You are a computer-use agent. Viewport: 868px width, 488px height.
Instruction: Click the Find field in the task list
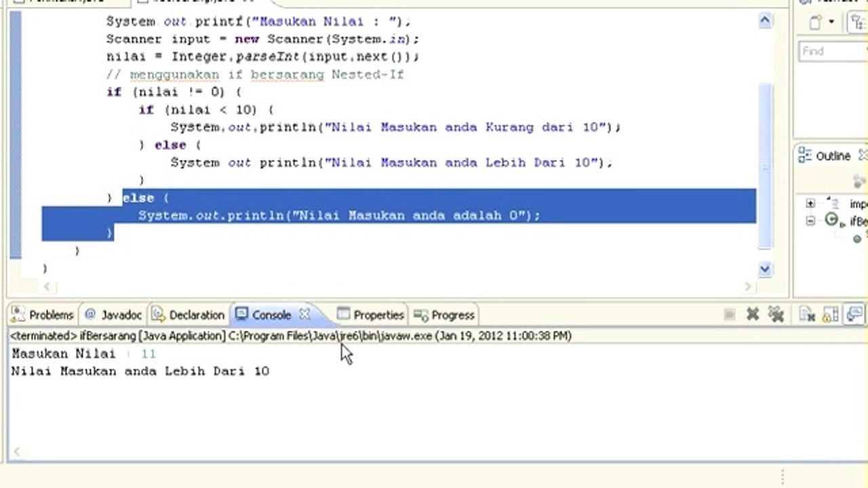click(x=833, y=52)
